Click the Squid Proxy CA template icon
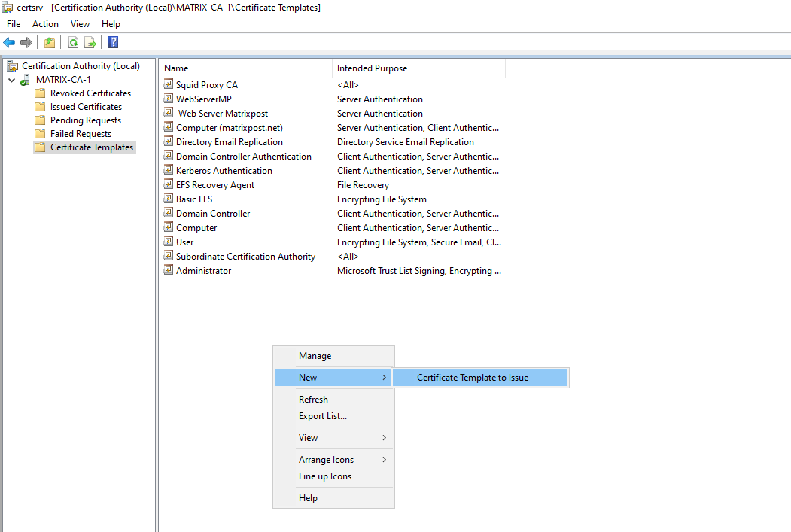The image size is (791, 532). tap(168, 84)
